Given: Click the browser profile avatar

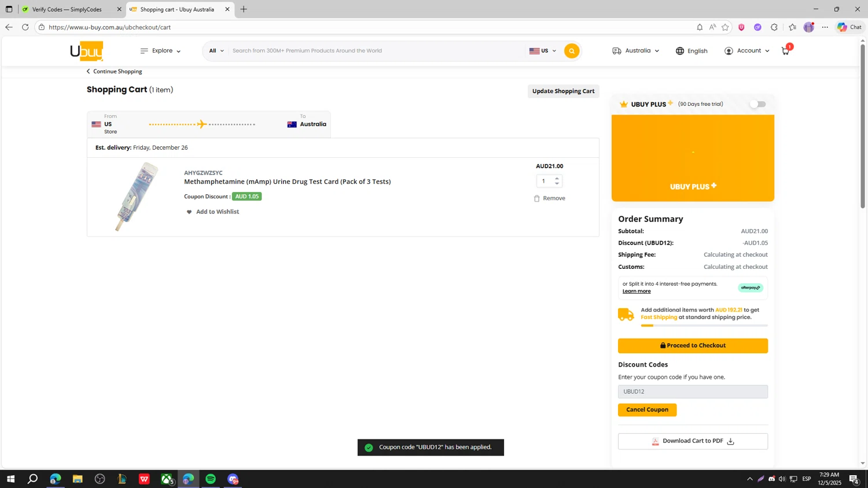Looking at the screenshot, I should pyautogui.click(x=809, y=27).
